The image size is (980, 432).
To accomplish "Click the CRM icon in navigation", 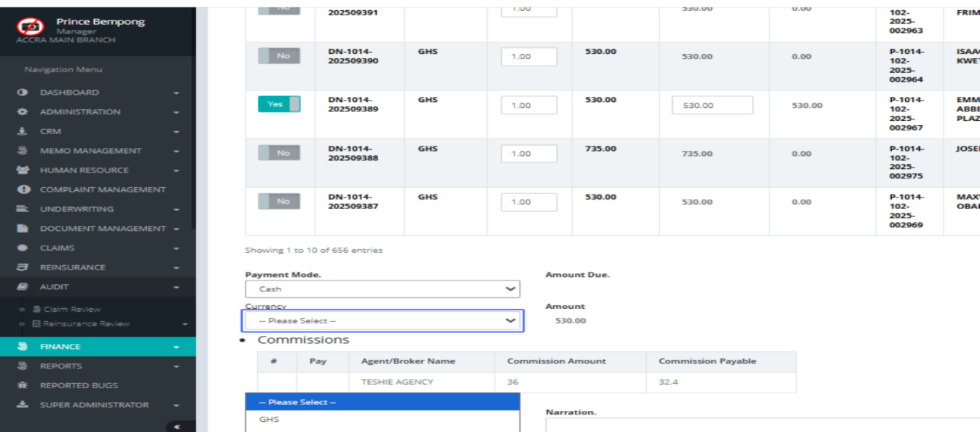I will 23,132.
